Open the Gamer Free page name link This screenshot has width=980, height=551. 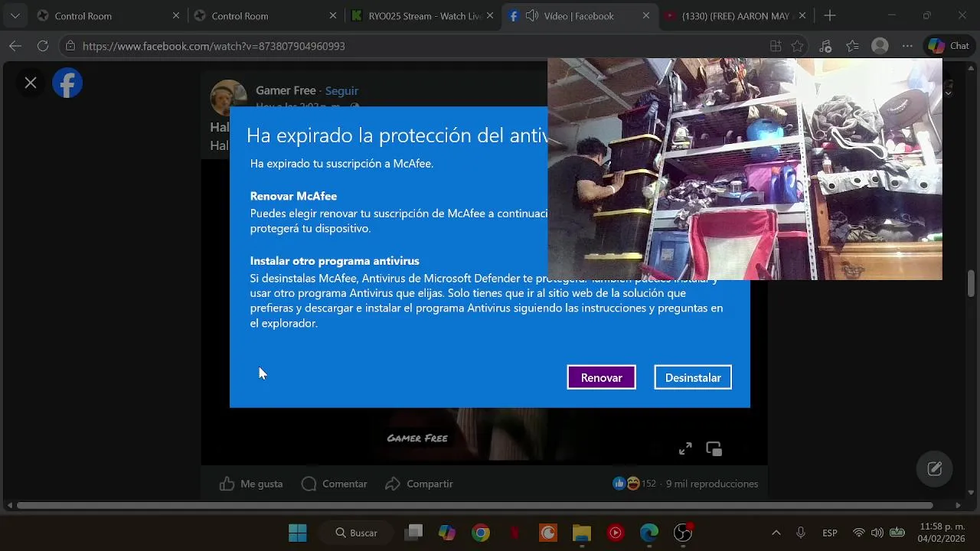[286, 90]
